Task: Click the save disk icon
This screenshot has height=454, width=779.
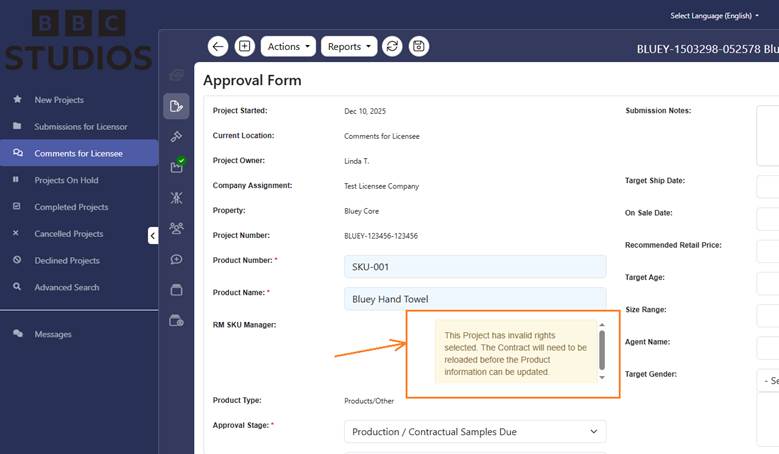Action: (419, 46)
